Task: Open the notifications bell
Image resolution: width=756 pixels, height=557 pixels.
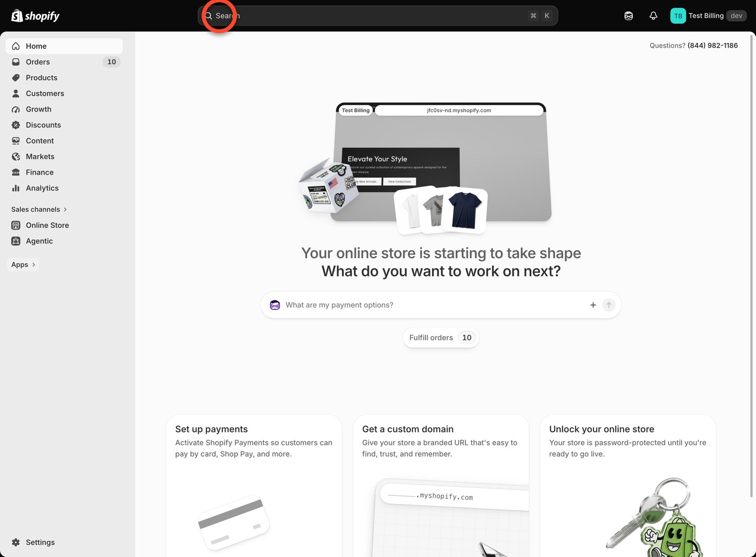Action: tap(653, 16)
